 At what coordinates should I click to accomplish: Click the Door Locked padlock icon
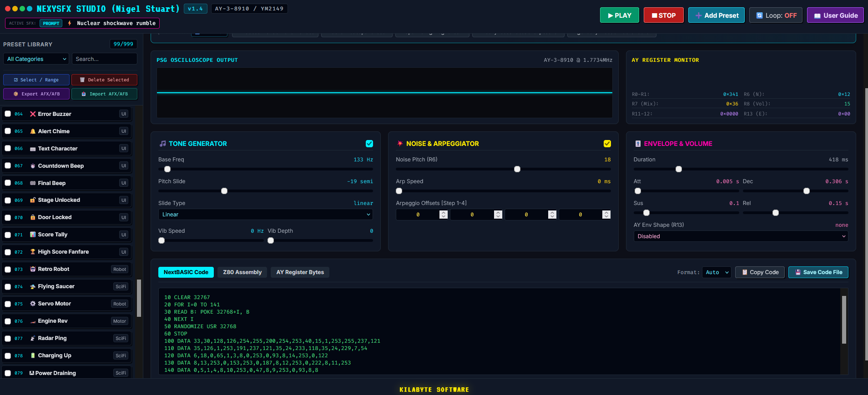[x=33, y=217]
